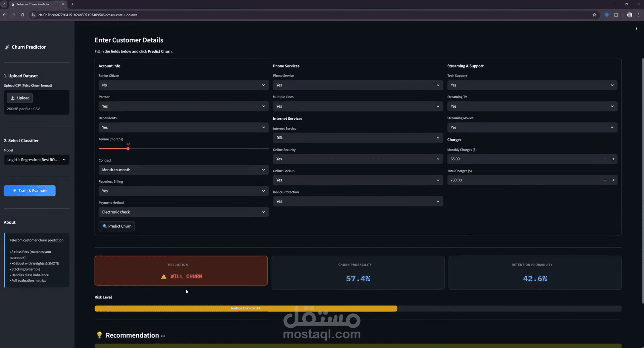
Task: Click the 42.6% retention probability value
Action: pyautogui.click(x=535, y=279)
